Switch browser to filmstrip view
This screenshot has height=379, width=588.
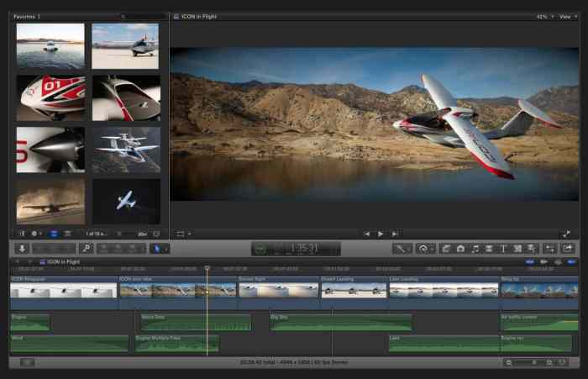(54, 234)
